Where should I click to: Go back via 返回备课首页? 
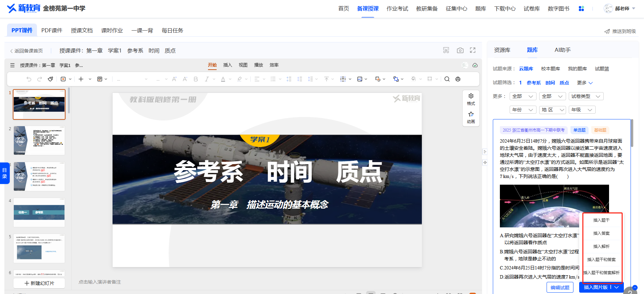tap(26, 51)
